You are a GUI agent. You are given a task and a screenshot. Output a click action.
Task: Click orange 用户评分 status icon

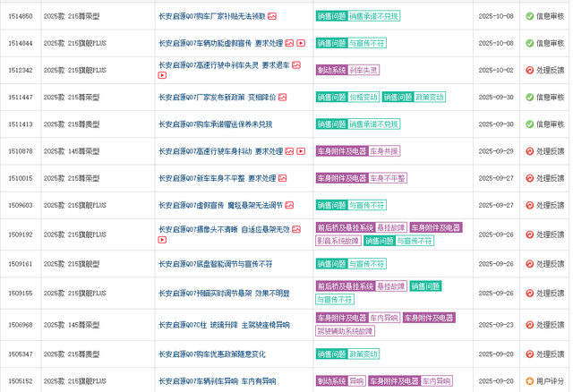tap(529, 381)
